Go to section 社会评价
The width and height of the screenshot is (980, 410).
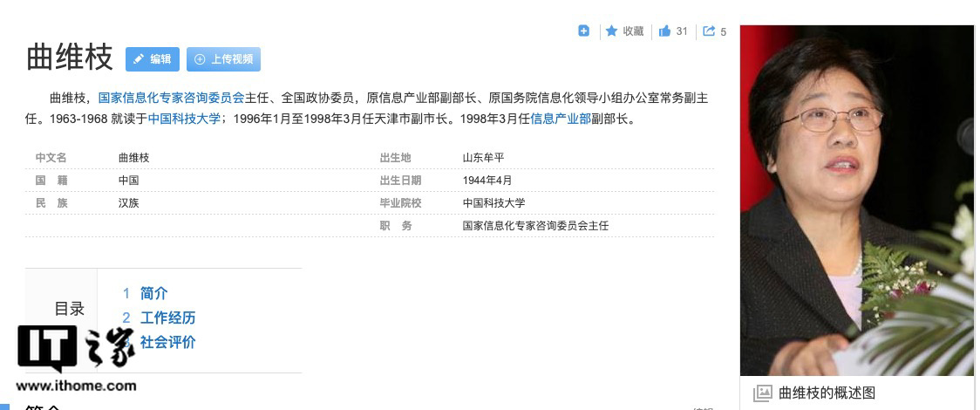click(x=167, y=342)
